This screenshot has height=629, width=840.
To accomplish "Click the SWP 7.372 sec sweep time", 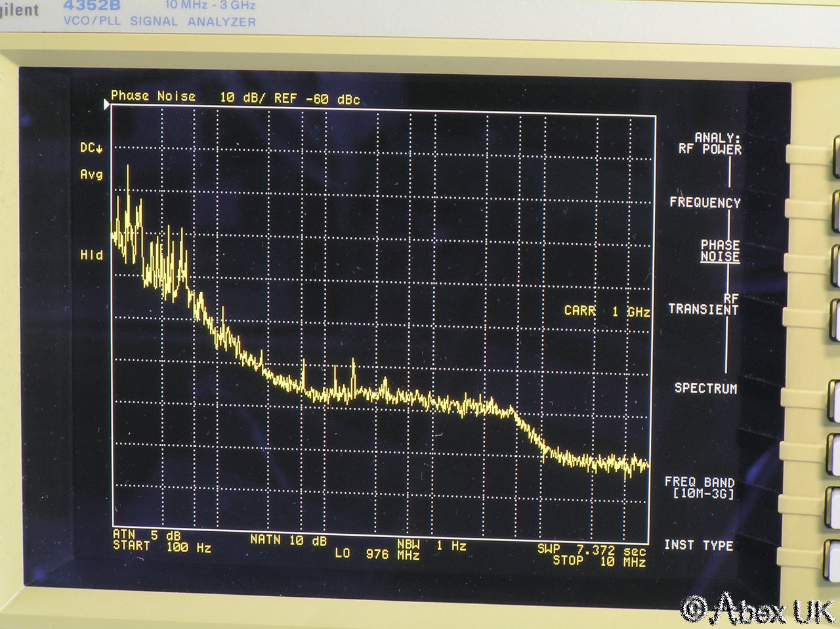I will [x=591, y=550].
